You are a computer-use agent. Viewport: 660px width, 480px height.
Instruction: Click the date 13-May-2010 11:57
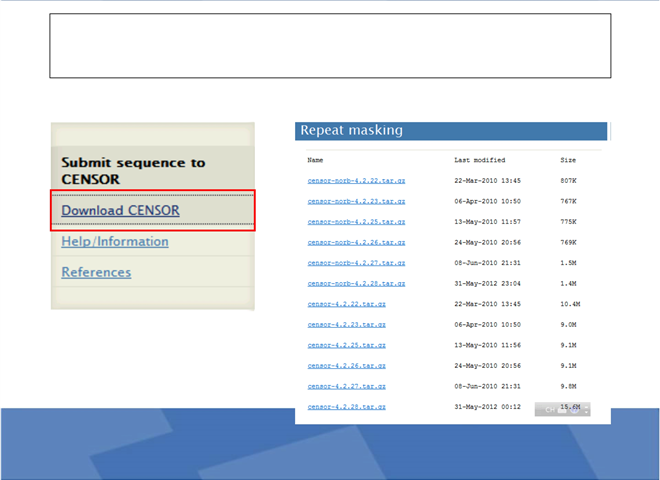coord(487,221)
